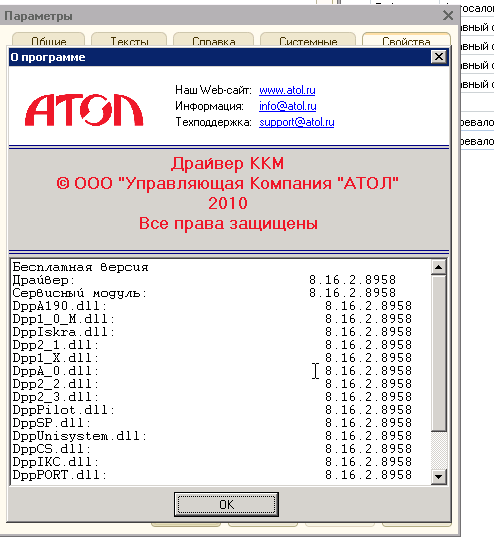Close the О программе dialog
Viewport: 494px width, 545px height.
(439, 57)
